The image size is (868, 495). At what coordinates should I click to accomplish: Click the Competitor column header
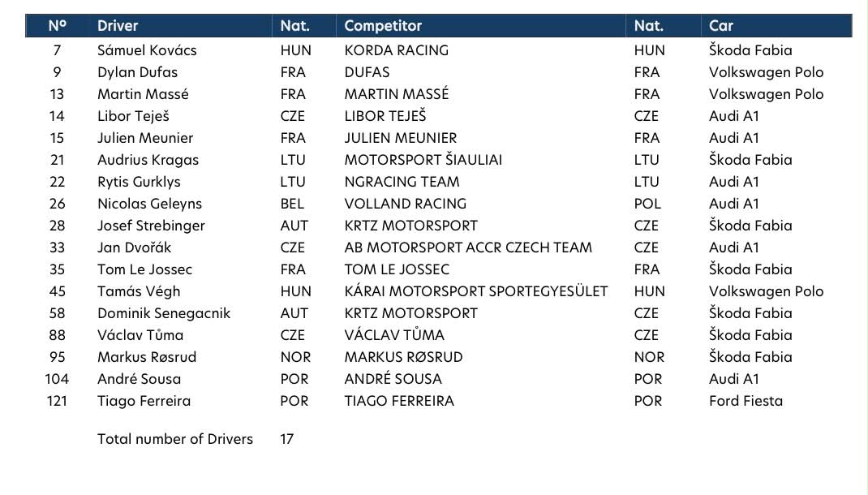pyautogui.click(x=383, y=26)
